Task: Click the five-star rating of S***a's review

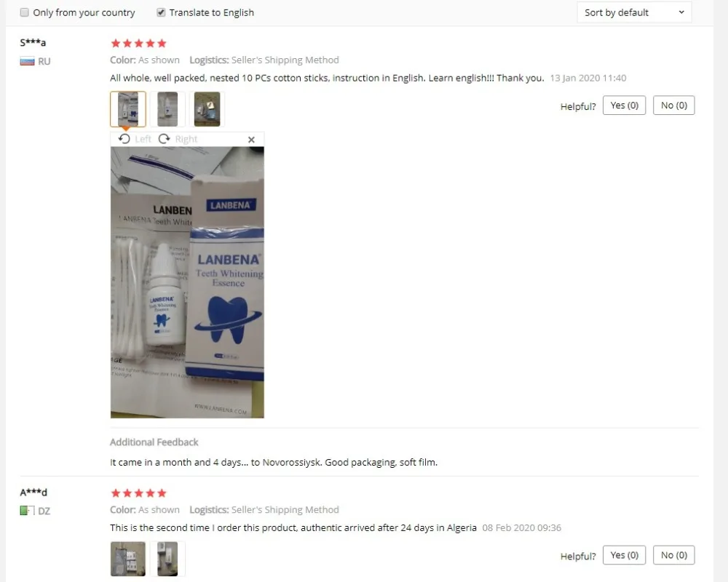Action: pyautogui.click(x=138, y=44)
